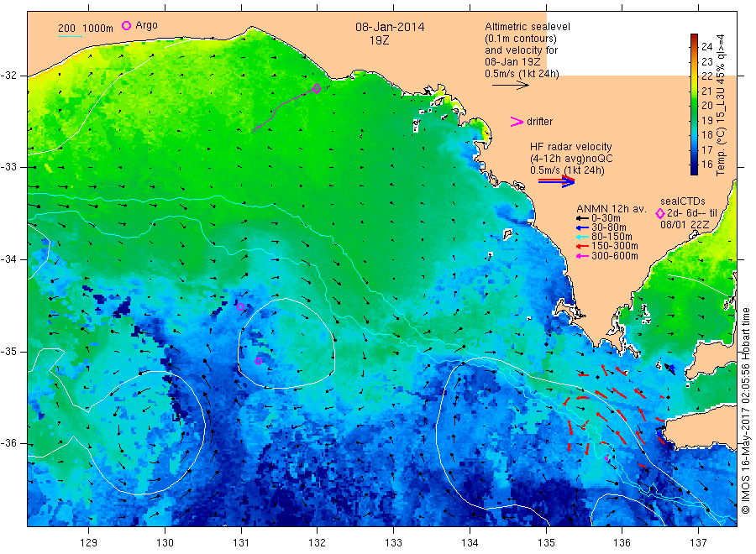The width and height of the screenshot is (756, 554).
Task: Click the '2d- 6d-- til' text
Action: (x=692, y=213)
